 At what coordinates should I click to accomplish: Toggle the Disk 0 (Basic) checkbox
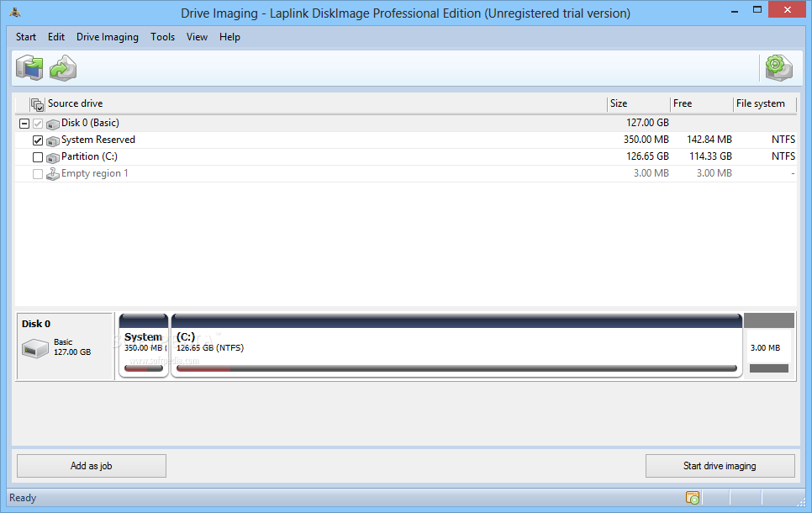click(38, 124)
